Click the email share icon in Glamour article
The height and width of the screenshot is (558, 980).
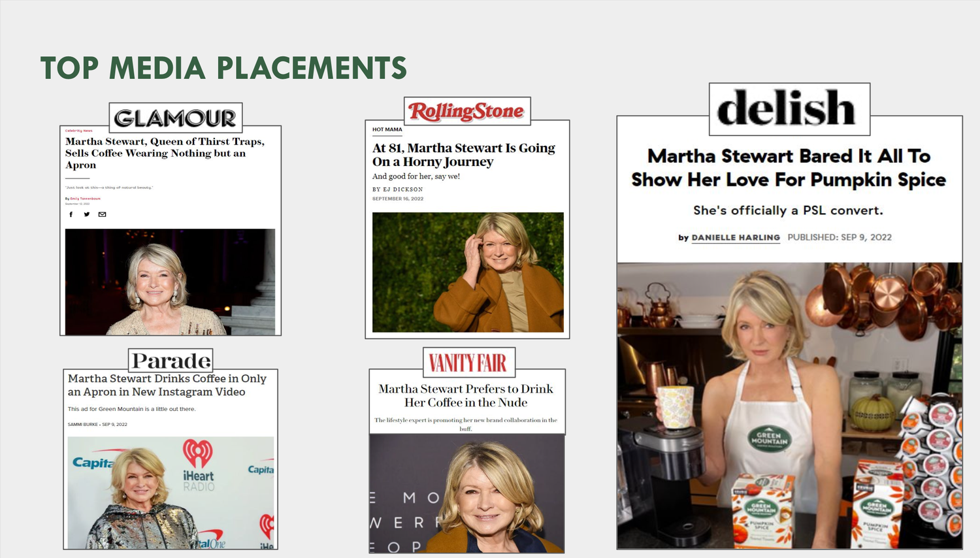(102, 214)
